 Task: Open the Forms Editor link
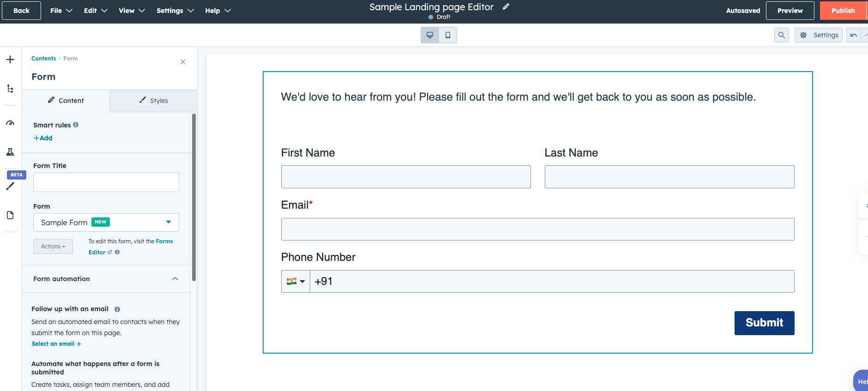(131, 247)
